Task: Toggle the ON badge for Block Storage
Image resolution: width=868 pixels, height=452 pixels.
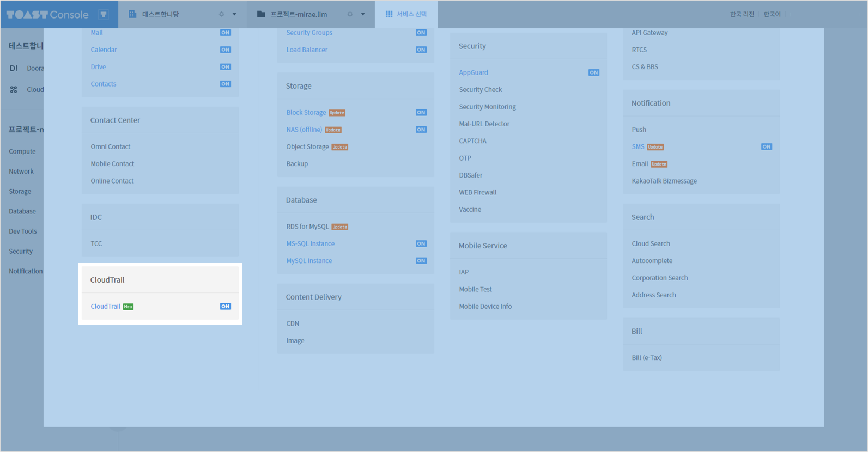Action: pos(421,113)
